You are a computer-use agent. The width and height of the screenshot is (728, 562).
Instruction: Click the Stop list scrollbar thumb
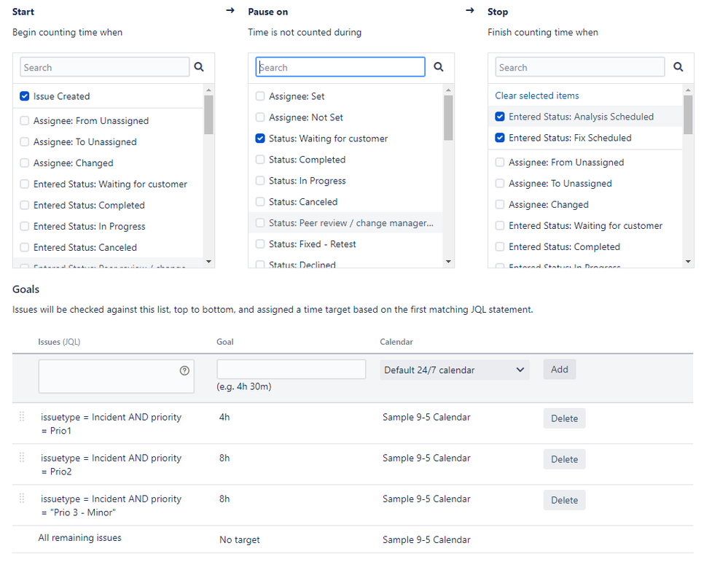click(x=688, y=114)
